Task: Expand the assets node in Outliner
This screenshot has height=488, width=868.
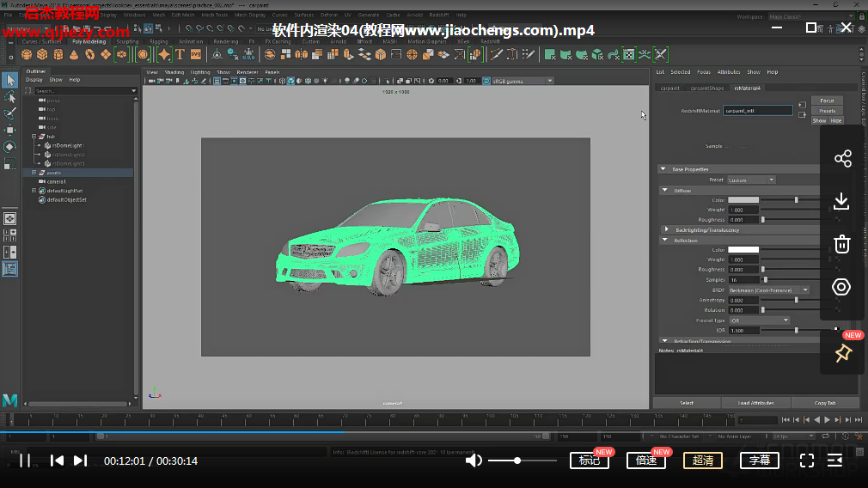Action: click(x=34, y=173)
